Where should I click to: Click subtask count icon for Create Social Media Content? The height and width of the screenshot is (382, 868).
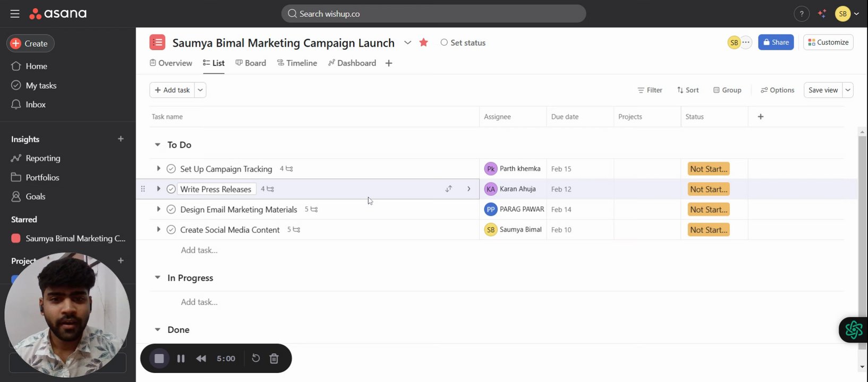pos(296,230)
